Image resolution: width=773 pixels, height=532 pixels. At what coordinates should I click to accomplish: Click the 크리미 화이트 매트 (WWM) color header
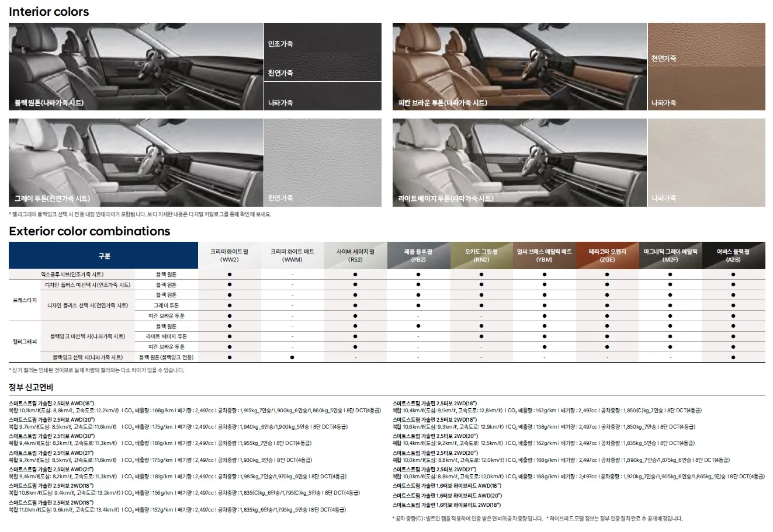(x=292, y=255)
